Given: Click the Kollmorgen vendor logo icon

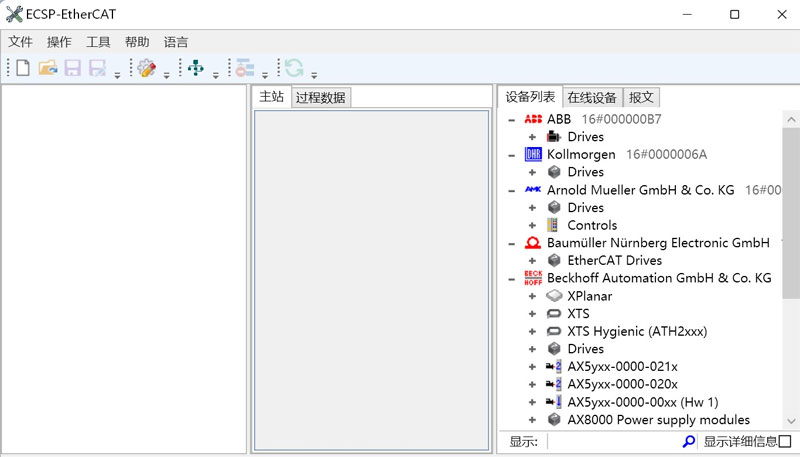Looking at the screenshot, I should [533, 154].
